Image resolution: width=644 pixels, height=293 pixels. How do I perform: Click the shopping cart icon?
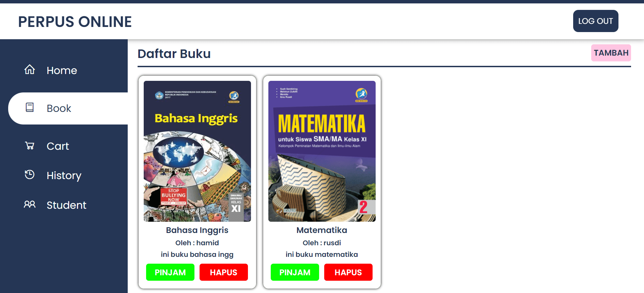(30, 146)
